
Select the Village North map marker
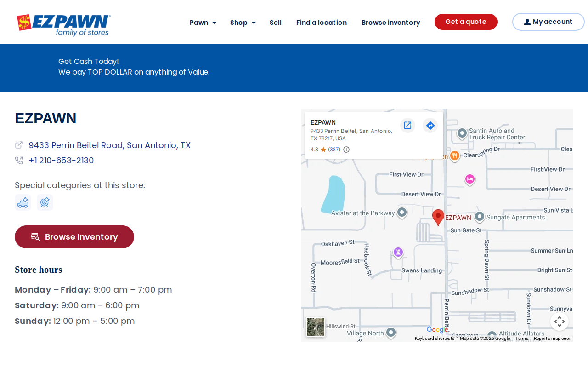(391, 332)
